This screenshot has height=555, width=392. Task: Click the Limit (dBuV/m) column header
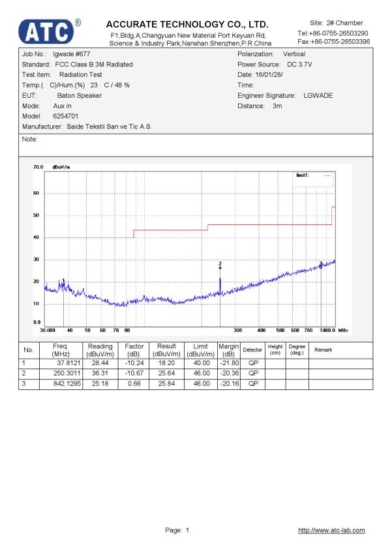(x=201, y=350)
